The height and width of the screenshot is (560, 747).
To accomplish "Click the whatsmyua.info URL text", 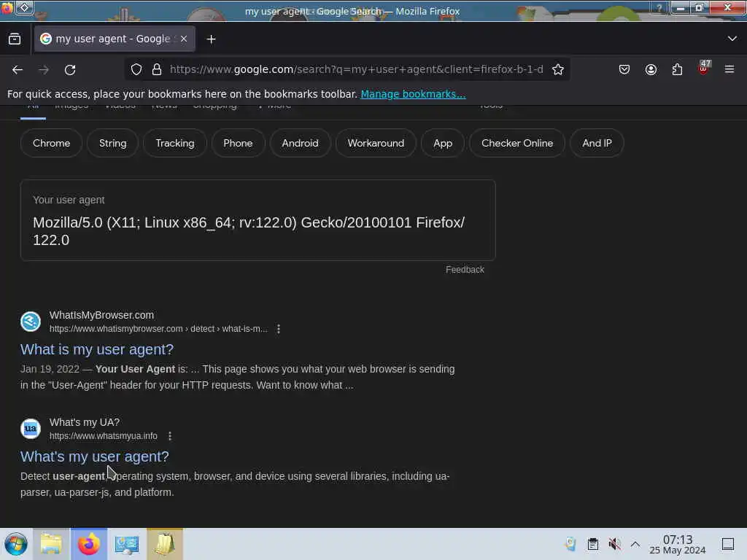I will [x=104, y=436].
